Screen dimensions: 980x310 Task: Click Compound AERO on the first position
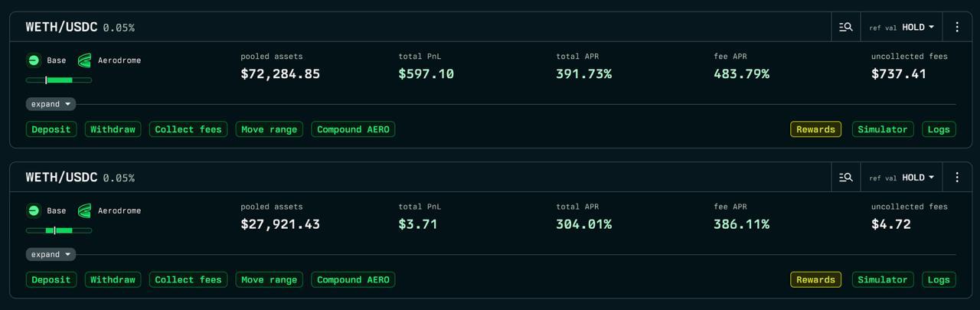353,129
